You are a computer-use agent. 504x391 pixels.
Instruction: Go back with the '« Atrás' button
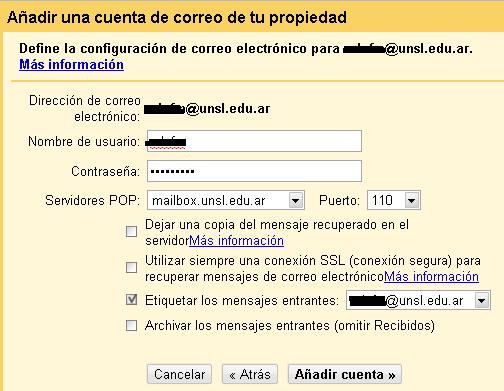[250, 374]
